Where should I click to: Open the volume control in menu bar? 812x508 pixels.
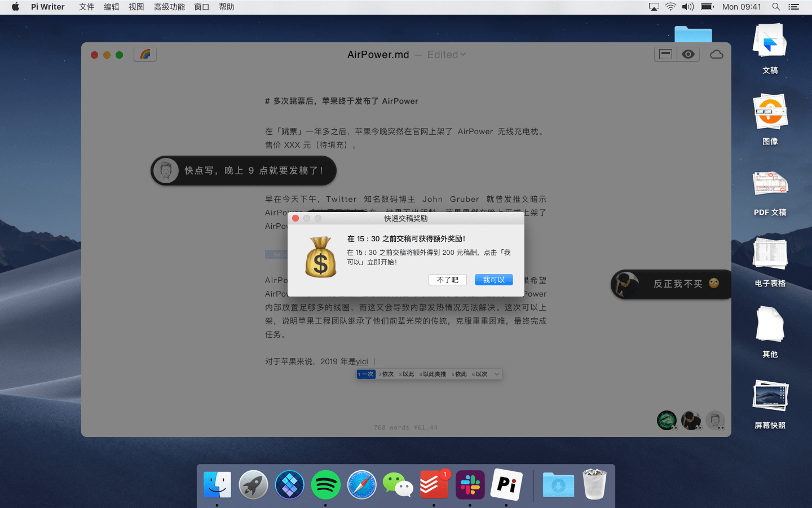coord(688,7)
